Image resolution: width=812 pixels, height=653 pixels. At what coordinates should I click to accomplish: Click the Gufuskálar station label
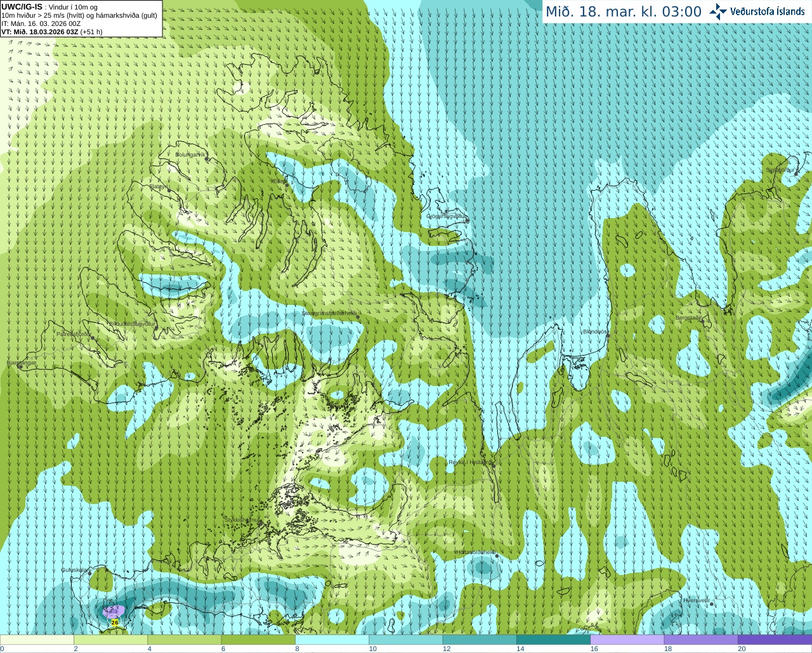74,570
